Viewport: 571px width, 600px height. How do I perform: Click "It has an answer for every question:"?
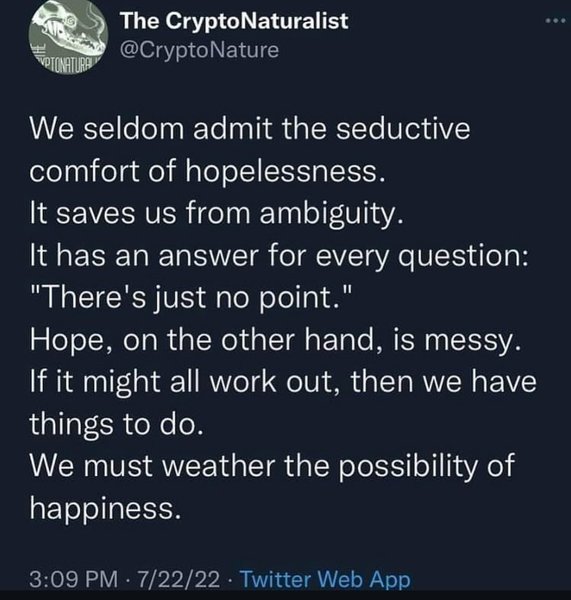(279, 256)
